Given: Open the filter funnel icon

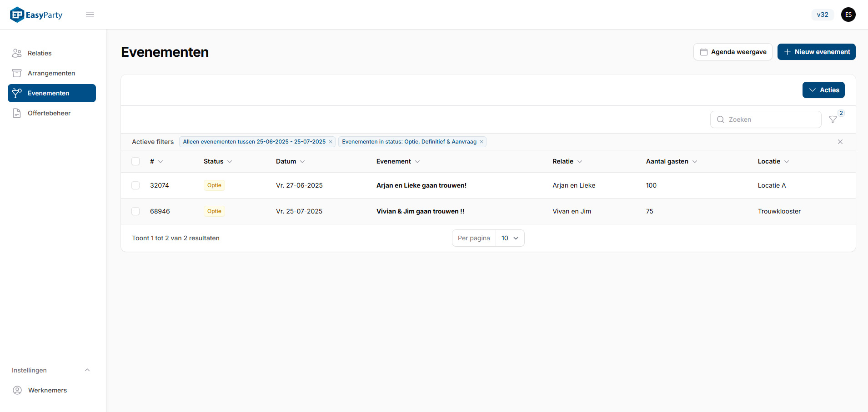Looking at the screenshot, I should [x=833, y=119].
